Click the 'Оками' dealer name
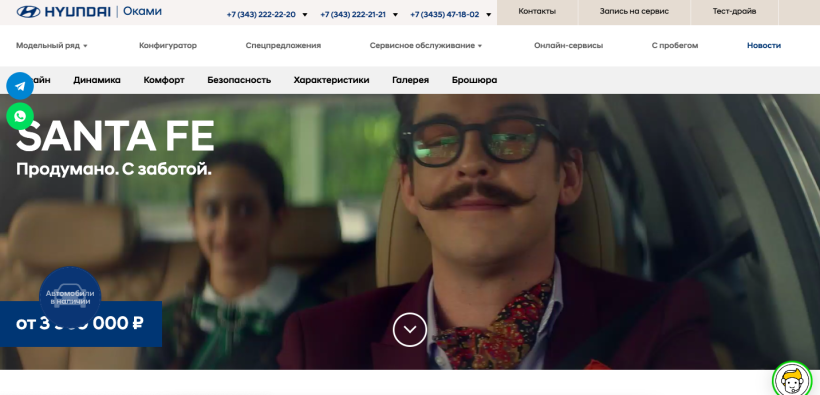 tap(142, 11)
